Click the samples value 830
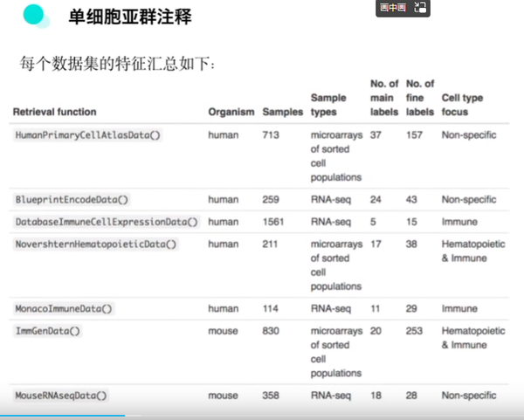 (x=271, y=331)
